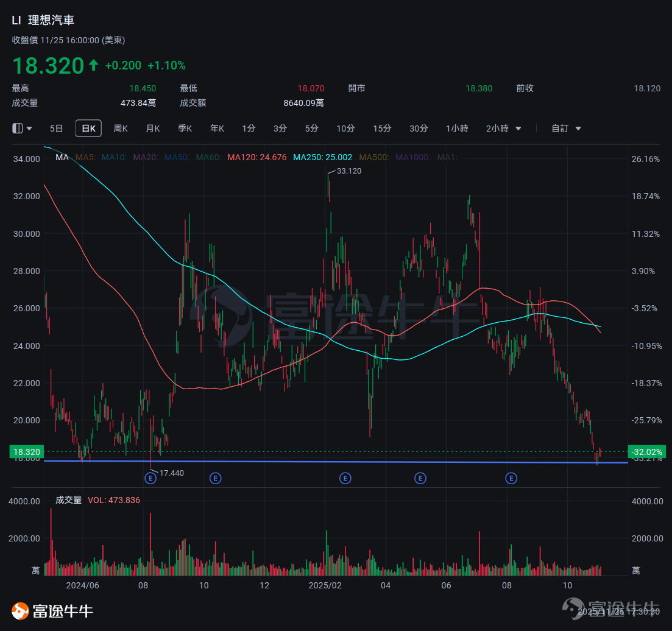
Task: Select the 季K chart tab
Action: 185,128
